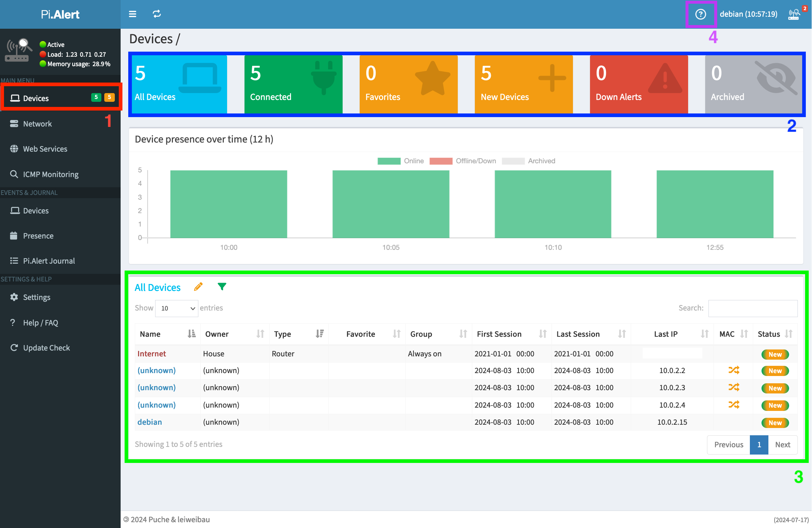
Task: Click the router notification icon with badge
Action: pyautogui.click(x=794, y=14)
